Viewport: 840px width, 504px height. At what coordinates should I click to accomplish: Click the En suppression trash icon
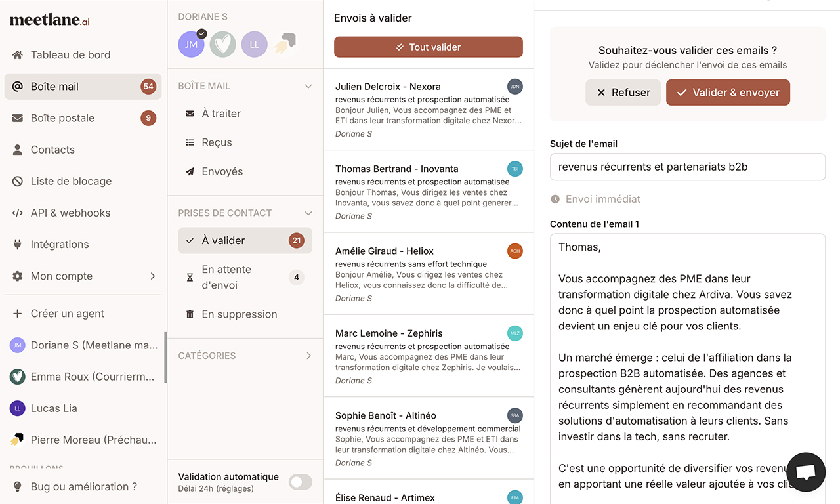tap(190, 314)
